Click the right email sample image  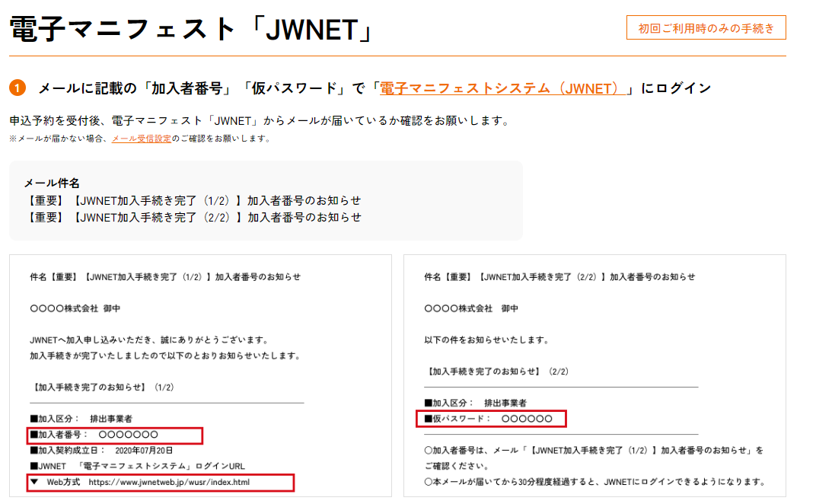[x=594, y=375]
